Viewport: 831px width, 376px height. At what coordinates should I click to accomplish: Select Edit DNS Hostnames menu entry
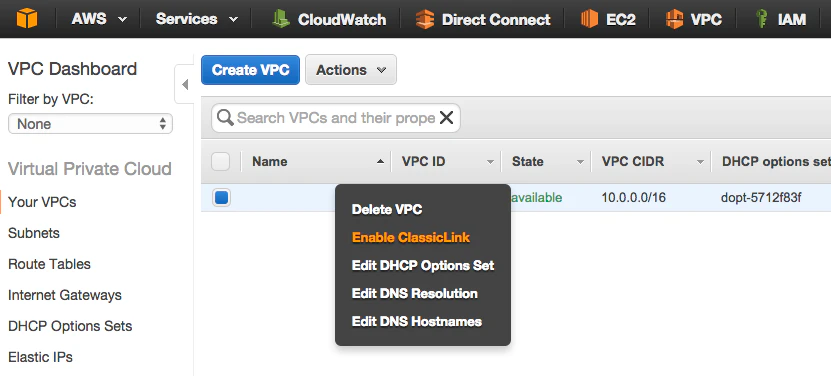(x=417, y=321)
